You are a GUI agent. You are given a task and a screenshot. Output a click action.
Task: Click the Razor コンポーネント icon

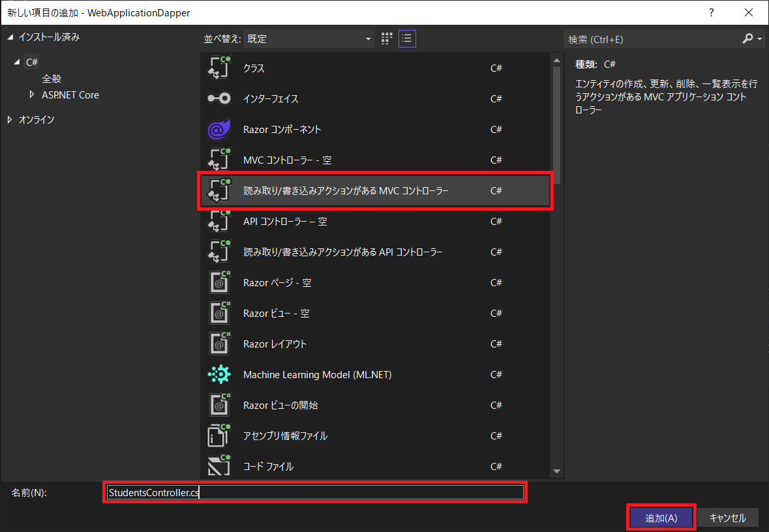pos(219,129)
